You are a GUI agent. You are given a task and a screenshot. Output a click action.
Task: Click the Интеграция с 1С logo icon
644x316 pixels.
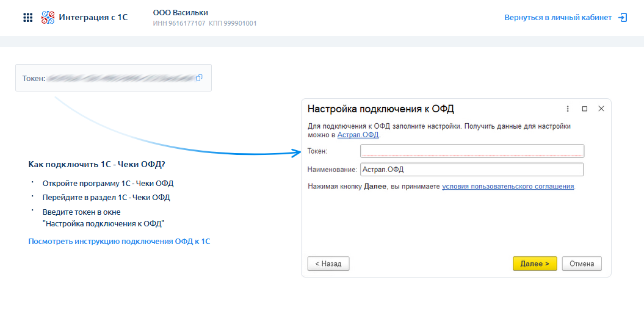(48, 18)
